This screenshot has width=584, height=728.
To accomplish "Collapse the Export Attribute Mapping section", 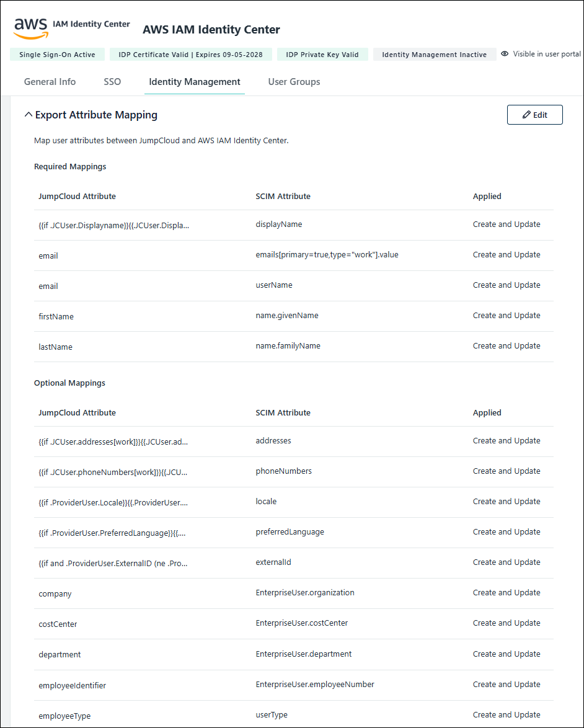I will (28, 115).
